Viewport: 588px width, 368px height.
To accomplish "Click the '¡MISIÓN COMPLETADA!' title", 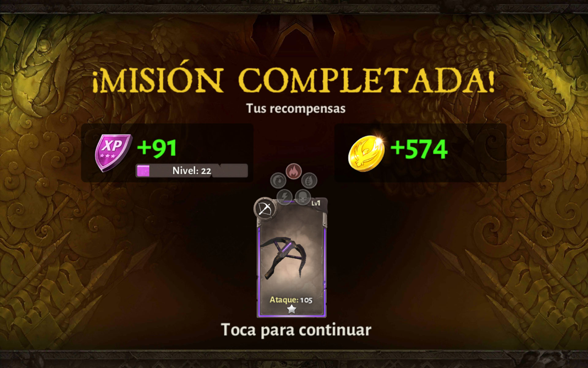I will pos(293,80).
